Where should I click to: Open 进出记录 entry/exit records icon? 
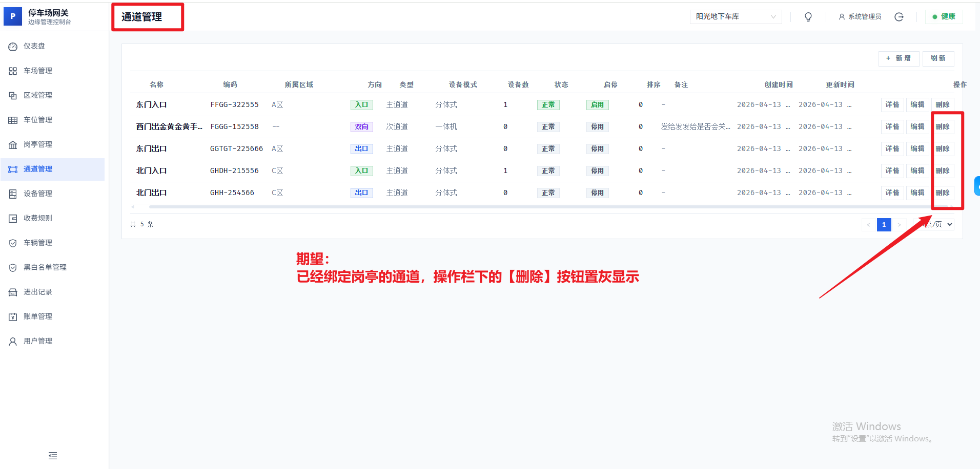[12, 291]
